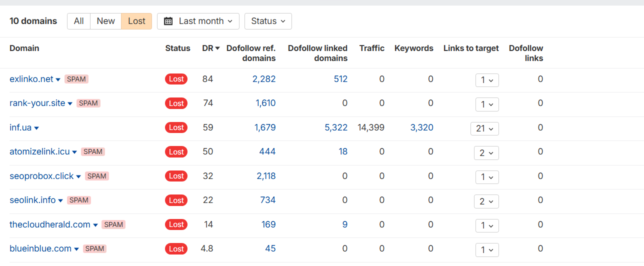Expand links to target for inf.ua
The height and width of the screenshot is (266, 644).
[484, 128]
